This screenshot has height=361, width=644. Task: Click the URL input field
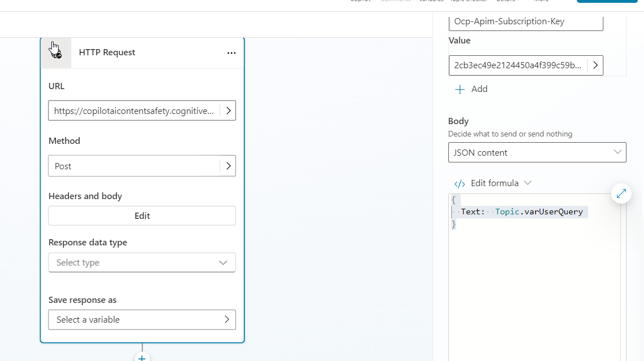tap(134, 111)
